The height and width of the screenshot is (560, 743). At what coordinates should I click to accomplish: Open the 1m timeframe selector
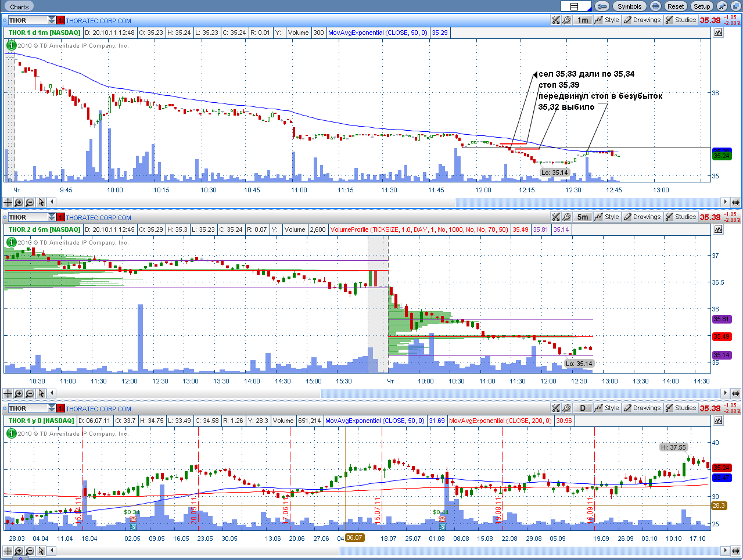tap(583, 20)
